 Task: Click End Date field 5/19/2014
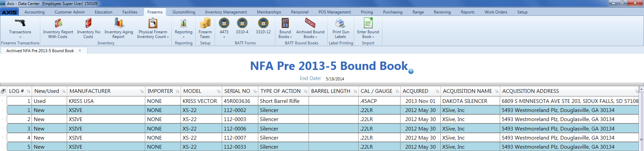(x=335, y=79)
